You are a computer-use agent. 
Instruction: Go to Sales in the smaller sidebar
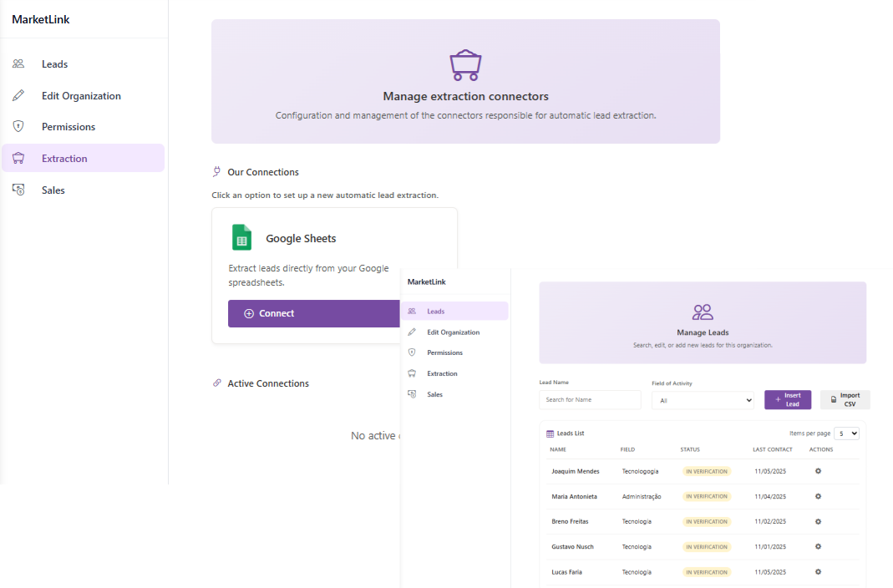(434, 394)
